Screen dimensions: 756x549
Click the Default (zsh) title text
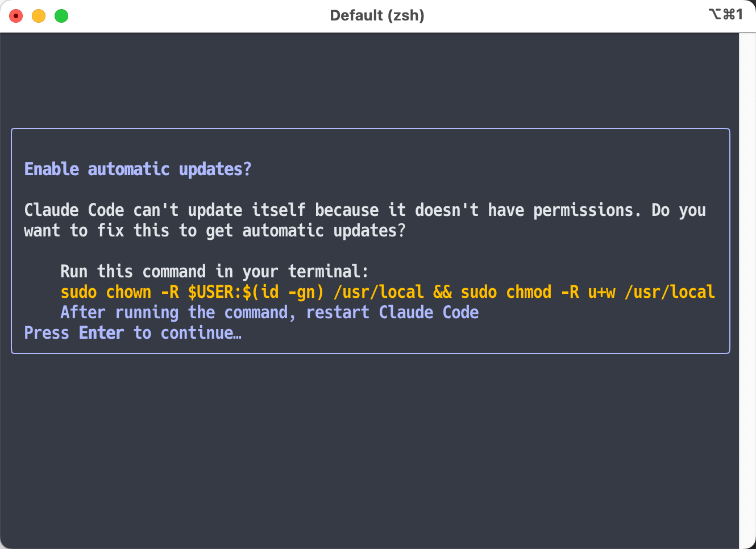pyautogui.click(x=377, y=15)
